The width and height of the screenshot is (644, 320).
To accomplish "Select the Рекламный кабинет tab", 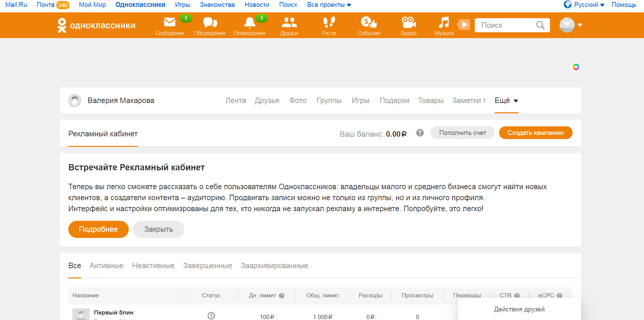I will pyautogui.click(x=103, y=134).
